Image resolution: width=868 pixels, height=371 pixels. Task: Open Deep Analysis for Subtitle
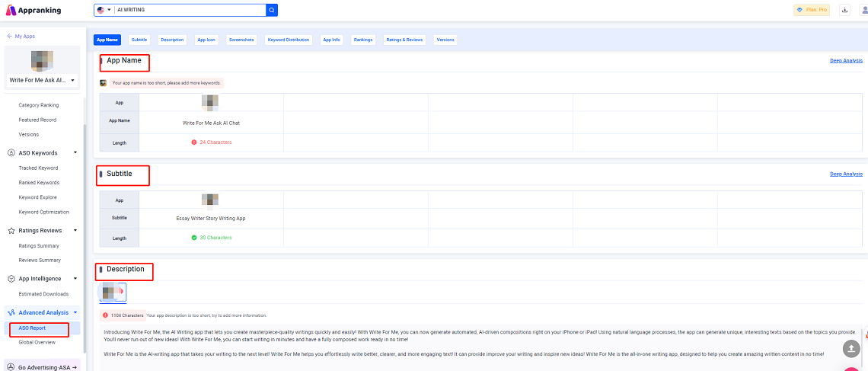click(x=846, y=174)
